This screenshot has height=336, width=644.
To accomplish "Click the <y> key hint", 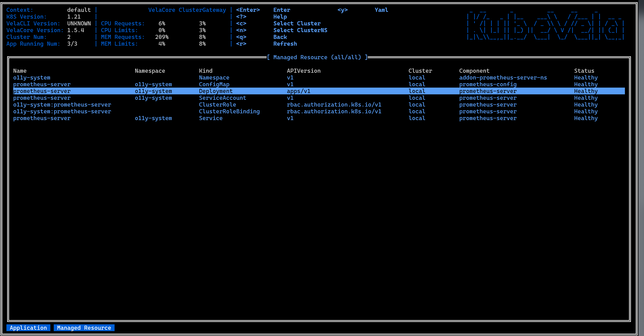I will coord(343,10).
